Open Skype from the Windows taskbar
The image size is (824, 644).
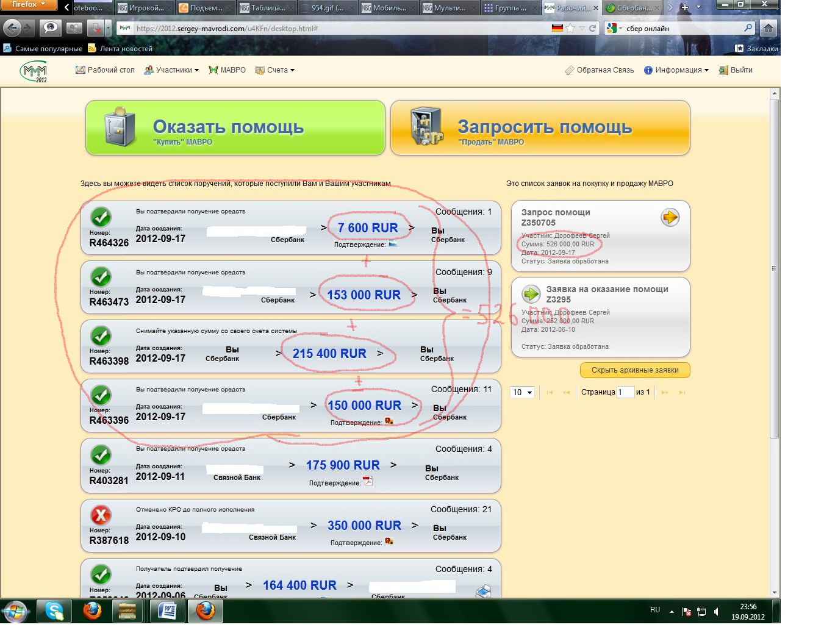[x=54, y=610]
